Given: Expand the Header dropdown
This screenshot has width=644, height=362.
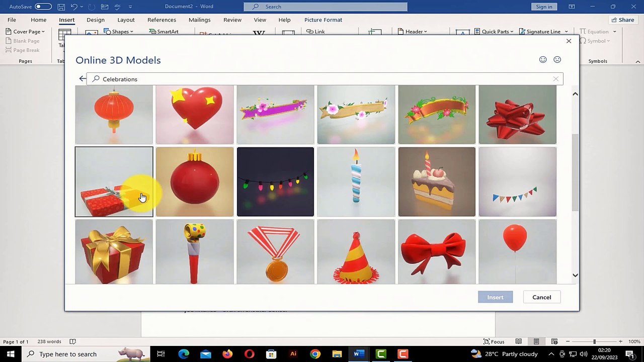Looking at the screenshot, I should point(413,32).
